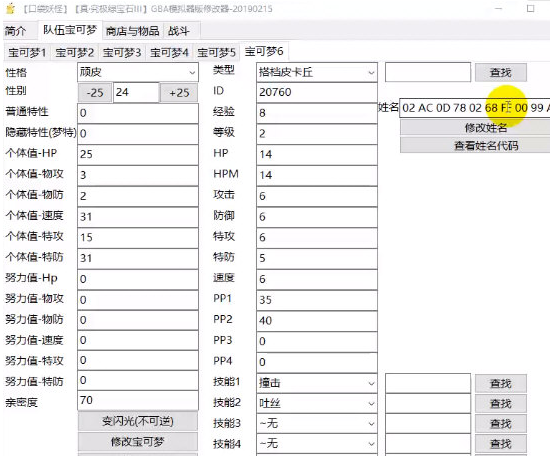Focus the 努力值-特攻 field
The height and width of the screenshot is (456, 550).
138,360
